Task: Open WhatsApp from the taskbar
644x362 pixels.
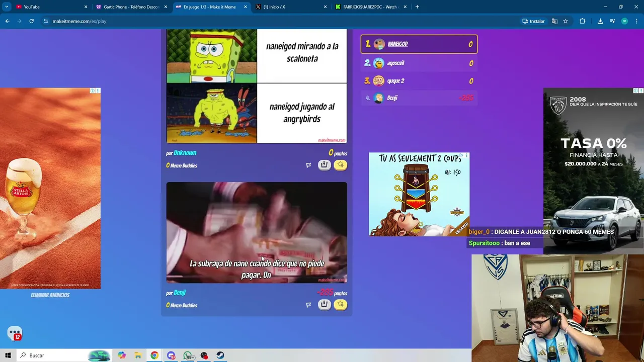Action: pyautogui.click(x=188, y=355)
